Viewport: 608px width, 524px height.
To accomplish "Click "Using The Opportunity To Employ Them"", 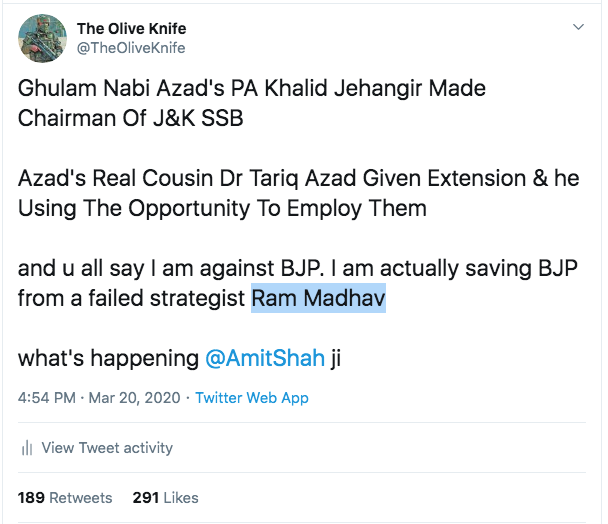I will click(222, 208).
